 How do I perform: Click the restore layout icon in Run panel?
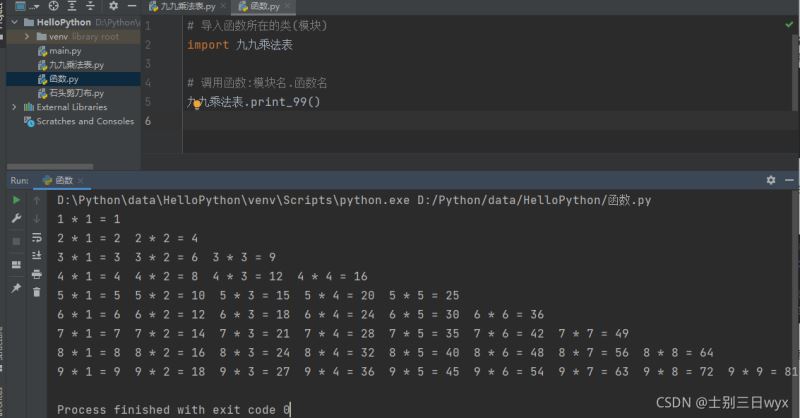pos(16,264)
